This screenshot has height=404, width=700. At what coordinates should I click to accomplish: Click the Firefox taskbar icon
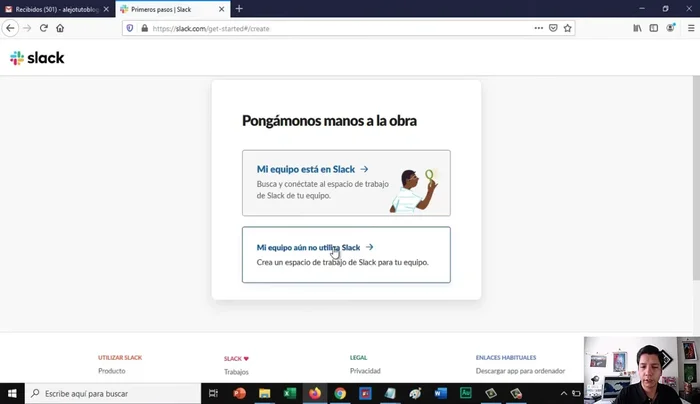(315, 393)
